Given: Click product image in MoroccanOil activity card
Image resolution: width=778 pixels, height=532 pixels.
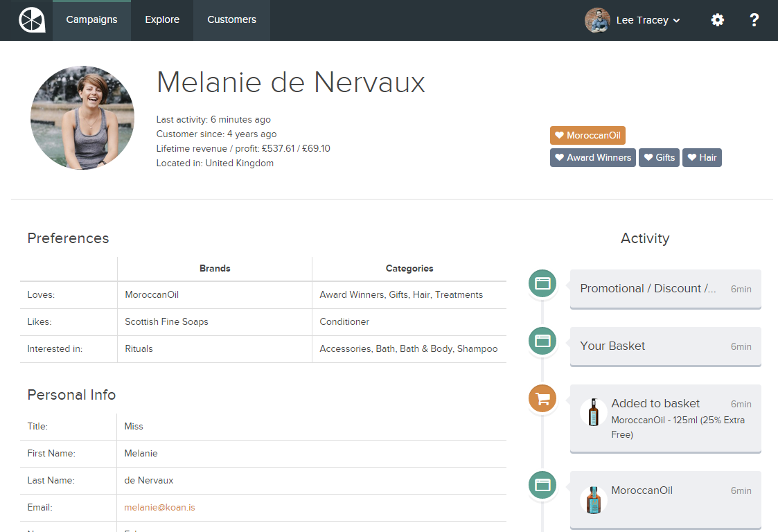Looking at the screenshot, I should point(594,499).
